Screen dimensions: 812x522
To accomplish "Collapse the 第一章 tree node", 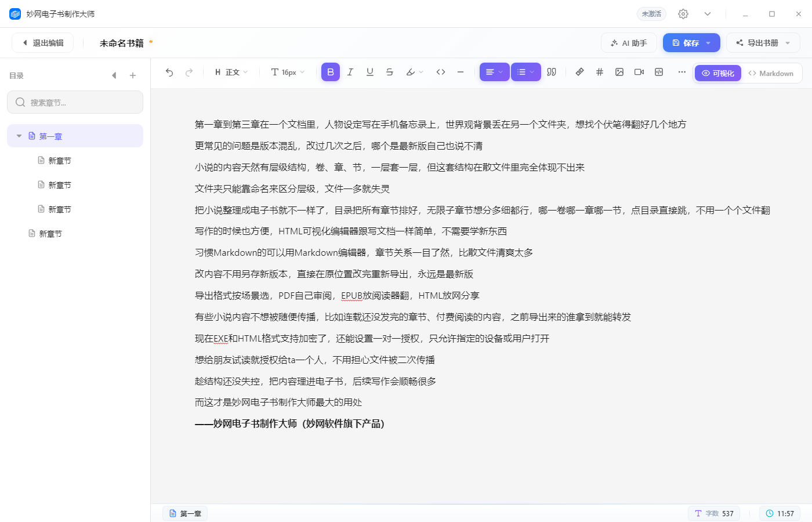I will pyautogui.click(x=19, y=136).
